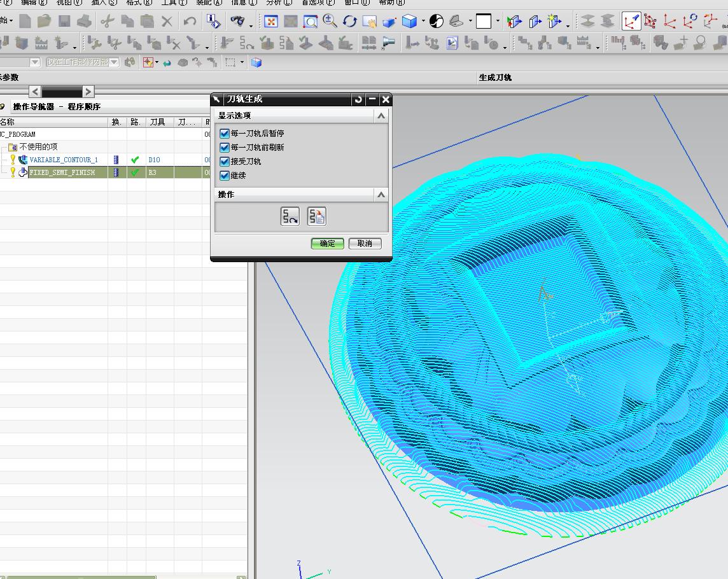Click the Edit Object wrench icon
The height and width of the screenshot is (579, 728).
point(95,44)
